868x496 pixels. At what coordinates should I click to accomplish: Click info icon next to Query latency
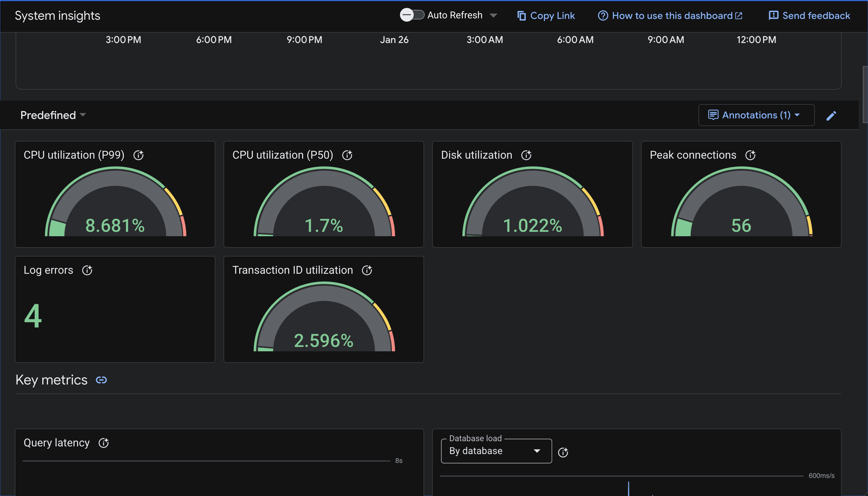tap(104, 443)
